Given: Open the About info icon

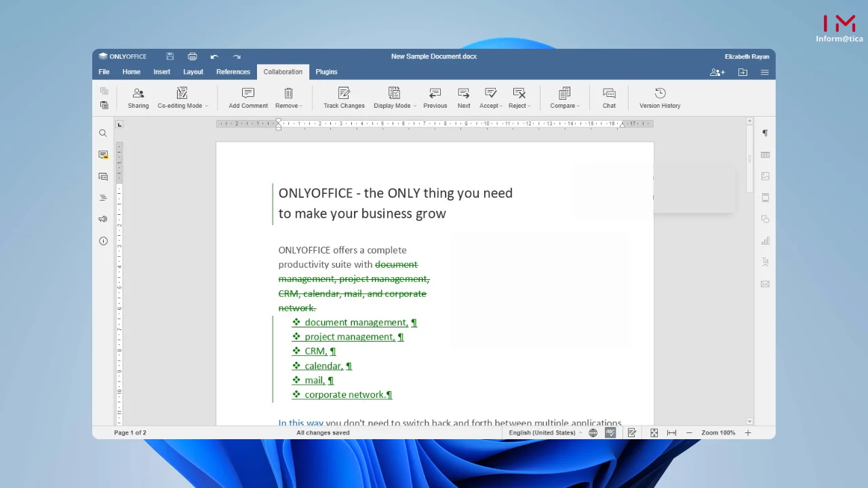Looking at the screenshot, I should [x=103, y=241].
